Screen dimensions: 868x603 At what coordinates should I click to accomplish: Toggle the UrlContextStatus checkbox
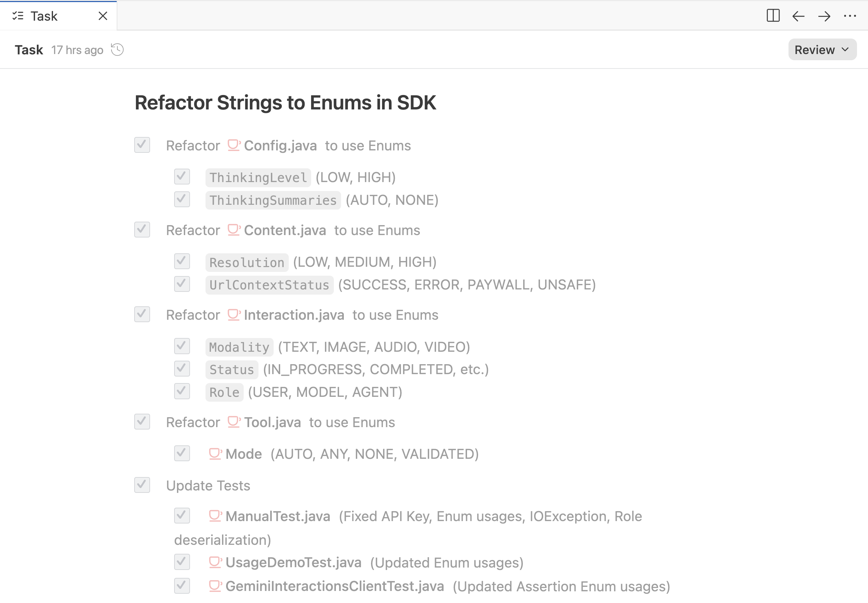pyautogui.click(x=182, y=284)
